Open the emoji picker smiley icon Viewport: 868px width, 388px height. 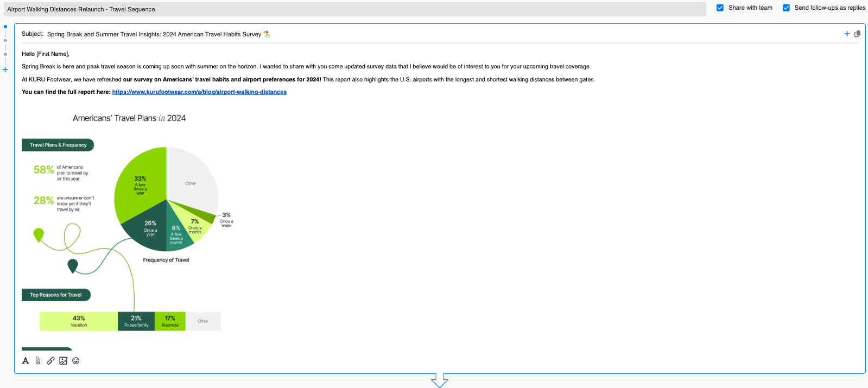[76, 361]
